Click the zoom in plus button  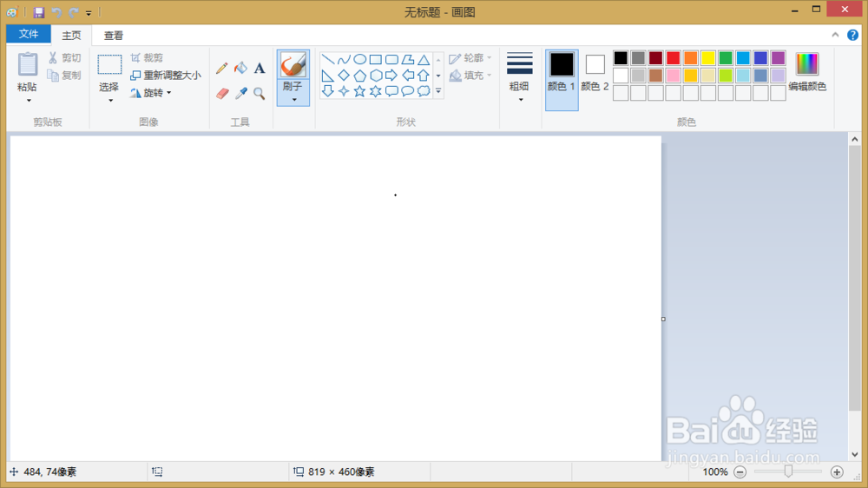837,472
